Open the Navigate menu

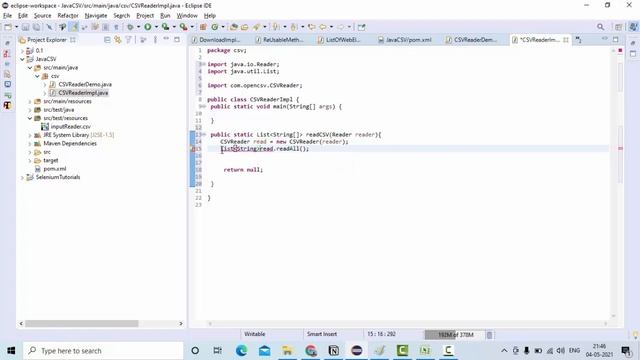96,16
